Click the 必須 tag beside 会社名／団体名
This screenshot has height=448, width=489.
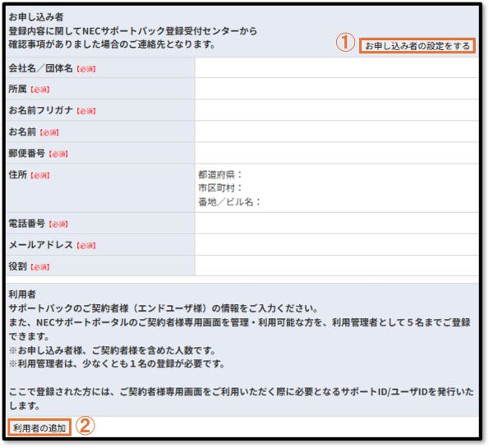[86, 69]
